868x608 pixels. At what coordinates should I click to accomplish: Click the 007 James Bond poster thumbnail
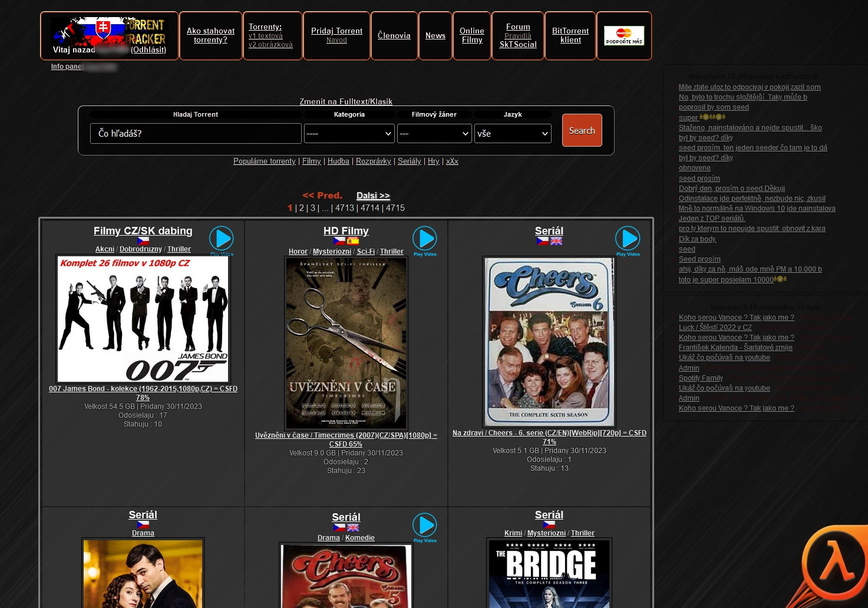pos(143,319)
